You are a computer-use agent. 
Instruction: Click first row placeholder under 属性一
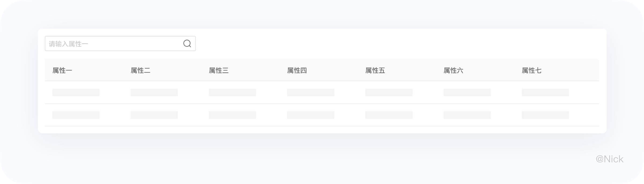tap(76, 92)
